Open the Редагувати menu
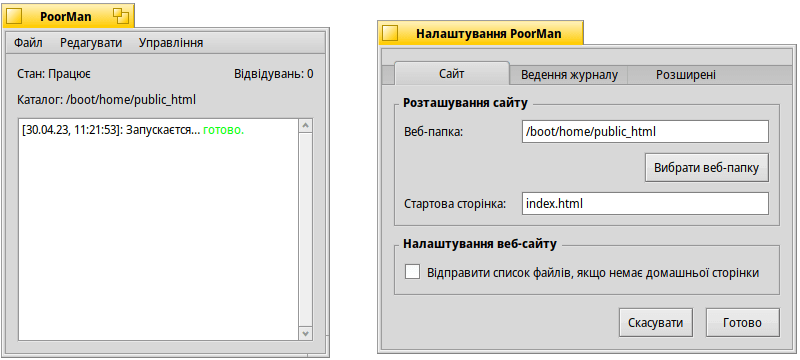 pyautogui.click(x=91, y=43)
